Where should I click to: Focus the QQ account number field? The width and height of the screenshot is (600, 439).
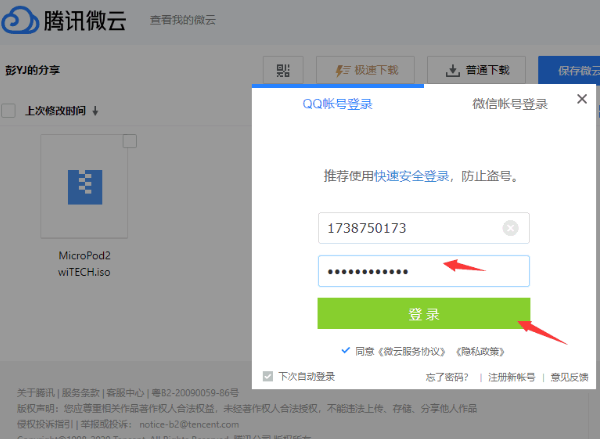click(x=424, y=228)
